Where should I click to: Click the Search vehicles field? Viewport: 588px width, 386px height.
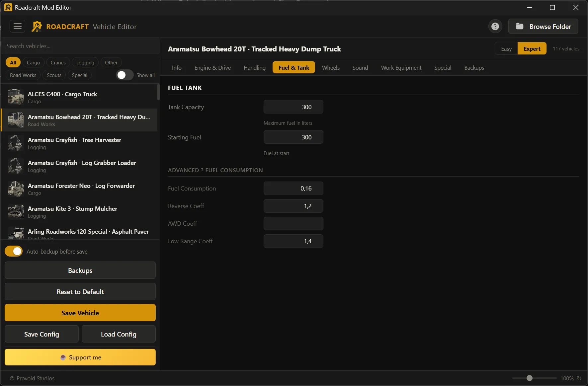tap(80, 46)
